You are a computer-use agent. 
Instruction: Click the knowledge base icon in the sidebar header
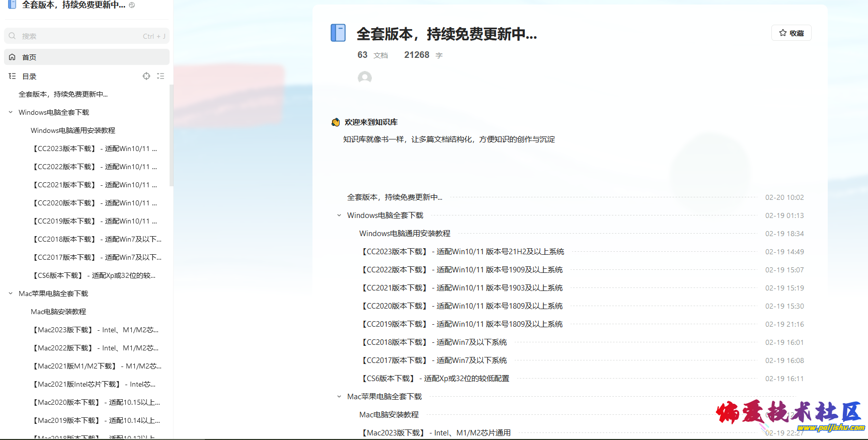(12, 5)
